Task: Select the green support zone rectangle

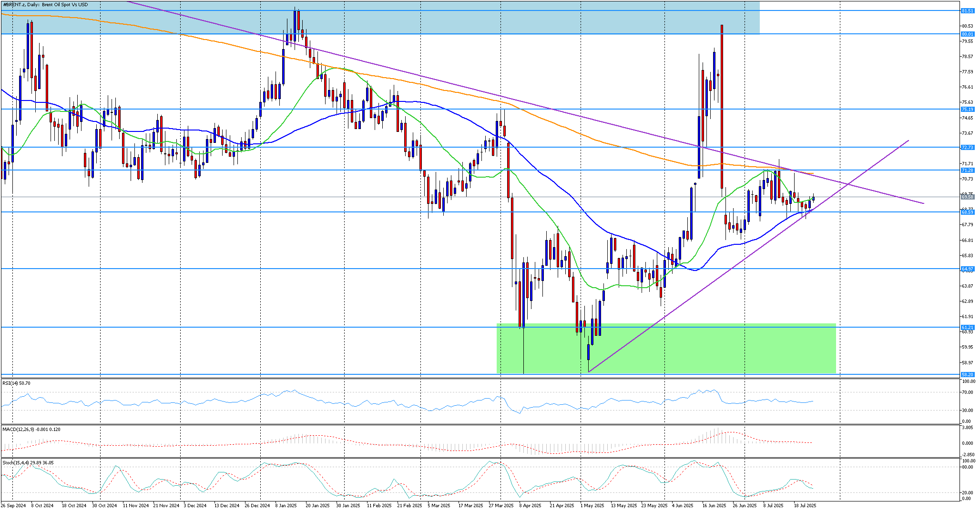Action: (666, 349)
